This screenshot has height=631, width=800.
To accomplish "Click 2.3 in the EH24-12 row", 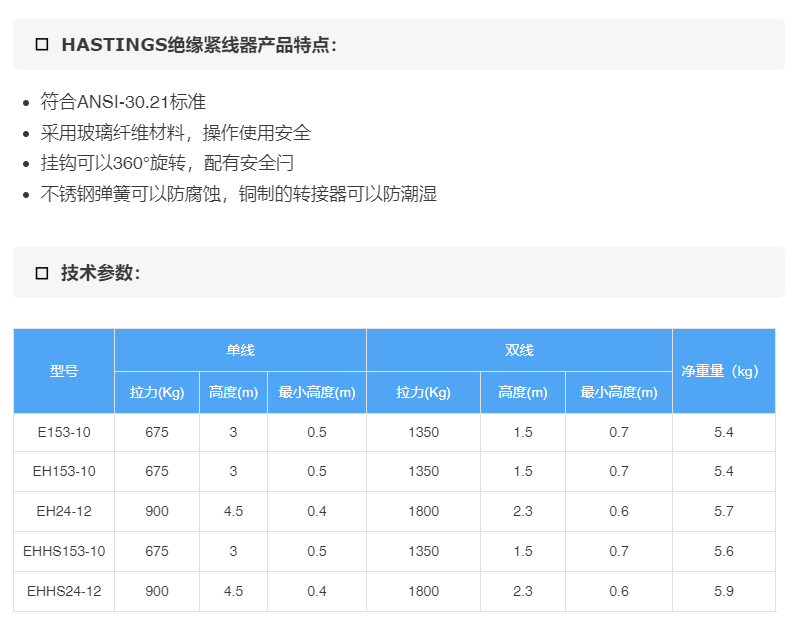I will pyautogui.click(x=523, y=511).
